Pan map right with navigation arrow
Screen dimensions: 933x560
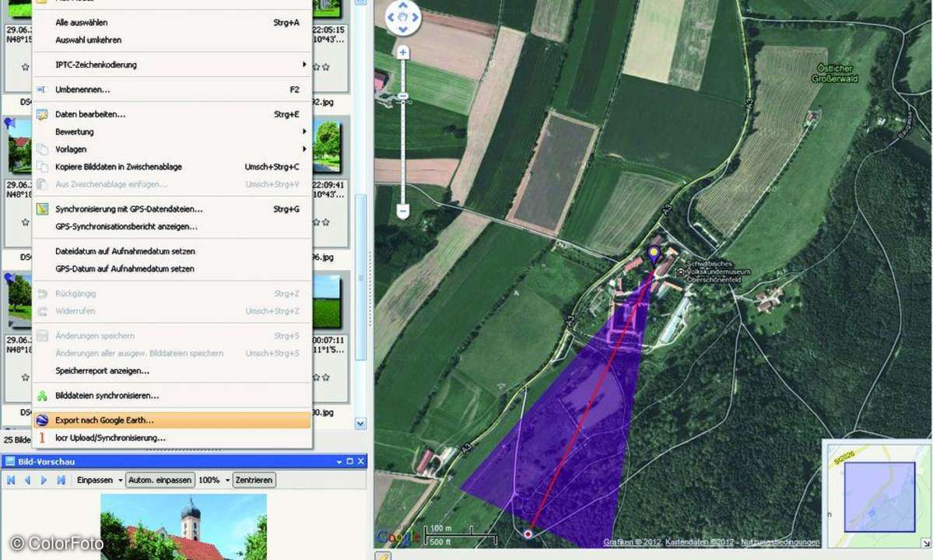point(415,17)
